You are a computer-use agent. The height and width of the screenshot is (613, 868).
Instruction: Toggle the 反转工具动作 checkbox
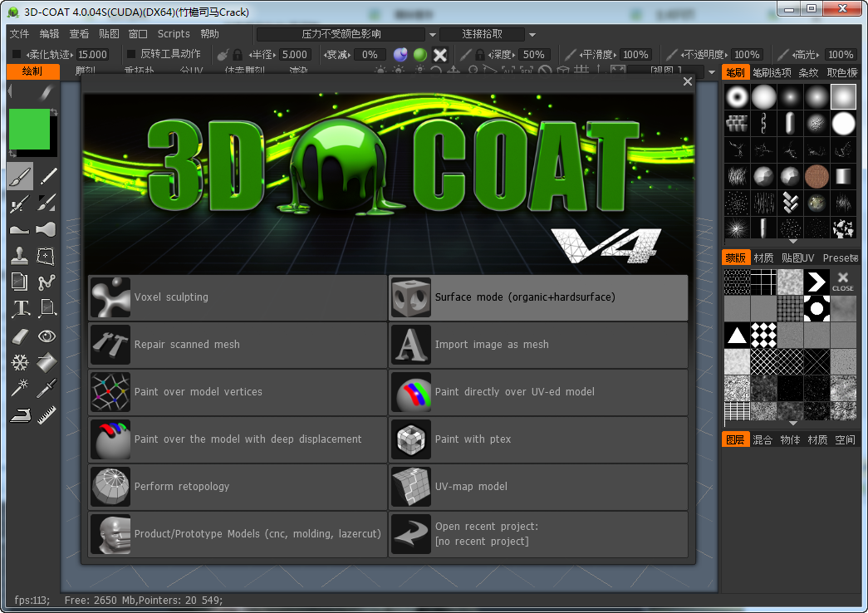point(131,54)
